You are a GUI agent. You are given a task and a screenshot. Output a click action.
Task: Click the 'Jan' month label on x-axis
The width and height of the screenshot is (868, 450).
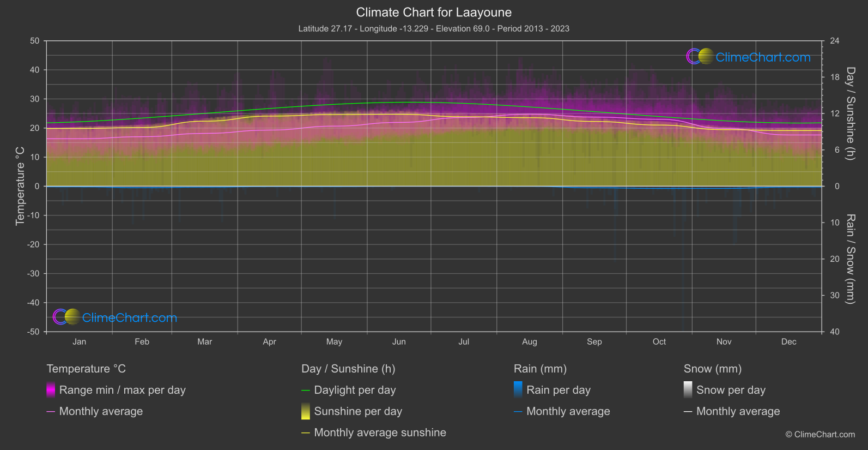[x=80, y=341]
